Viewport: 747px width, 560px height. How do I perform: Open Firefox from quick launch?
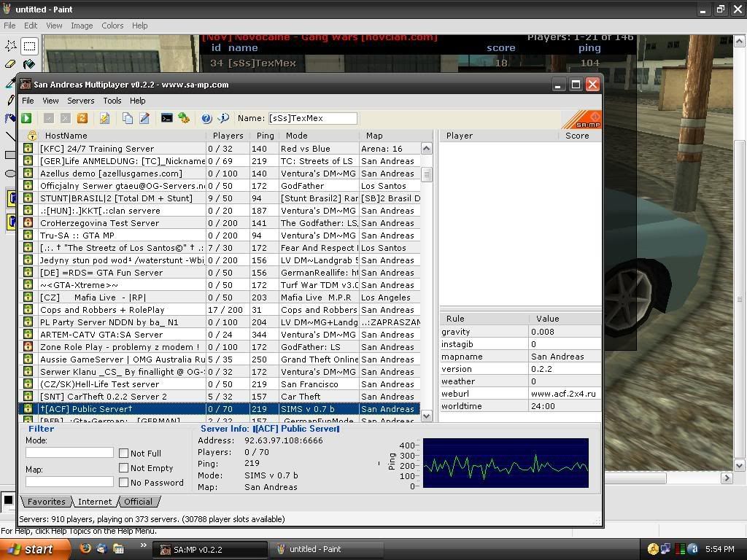pyautogui.click(x=85, y=548)
